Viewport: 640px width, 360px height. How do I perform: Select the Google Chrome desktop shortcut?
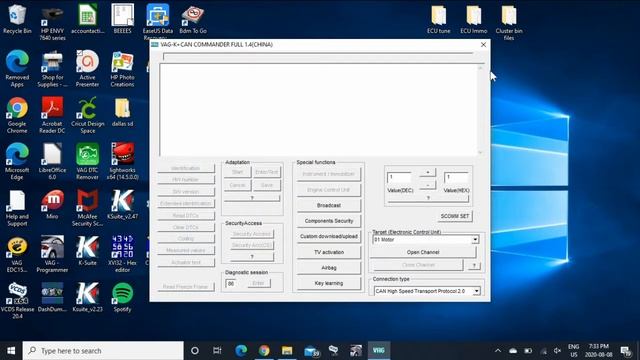click(17, 115)
